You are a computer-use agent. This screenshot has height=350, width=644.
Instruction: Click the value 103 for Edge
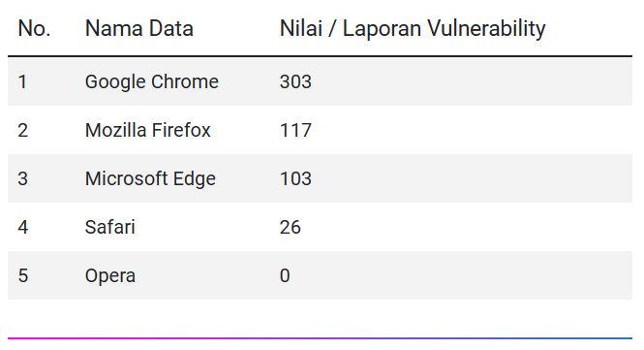[295, 179]
